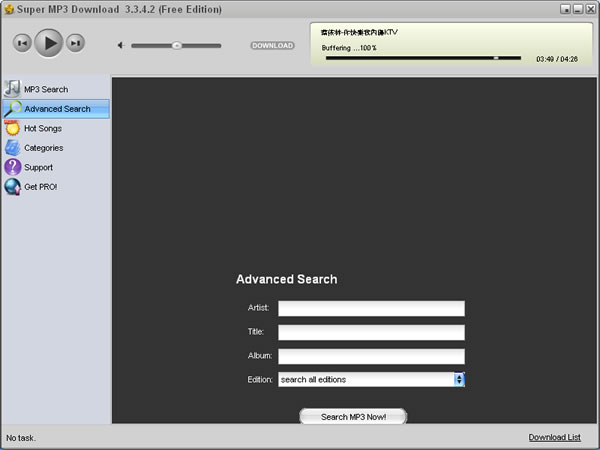The width and height of the screenshot is (600, 450).
Task: Open the MP3 Search section
Action: (56, 89)
